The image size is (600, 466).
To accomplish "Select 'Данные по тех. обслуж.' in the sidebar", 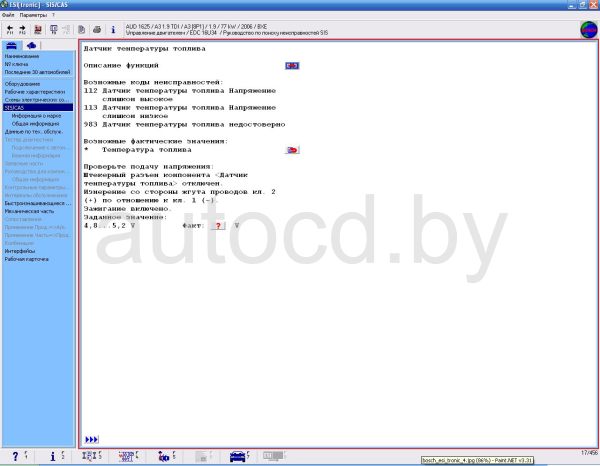I will tap(34, 132).
